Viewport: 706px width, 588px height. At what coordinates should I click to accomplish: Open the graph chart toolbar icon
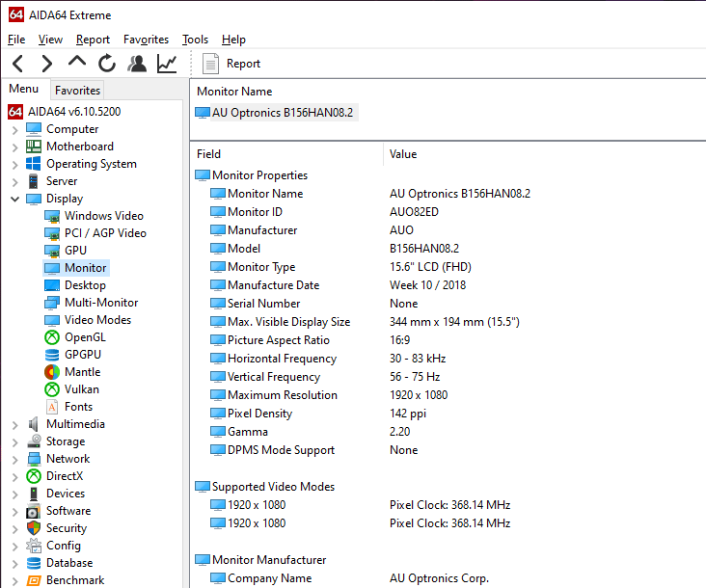(x=167, y=64)
